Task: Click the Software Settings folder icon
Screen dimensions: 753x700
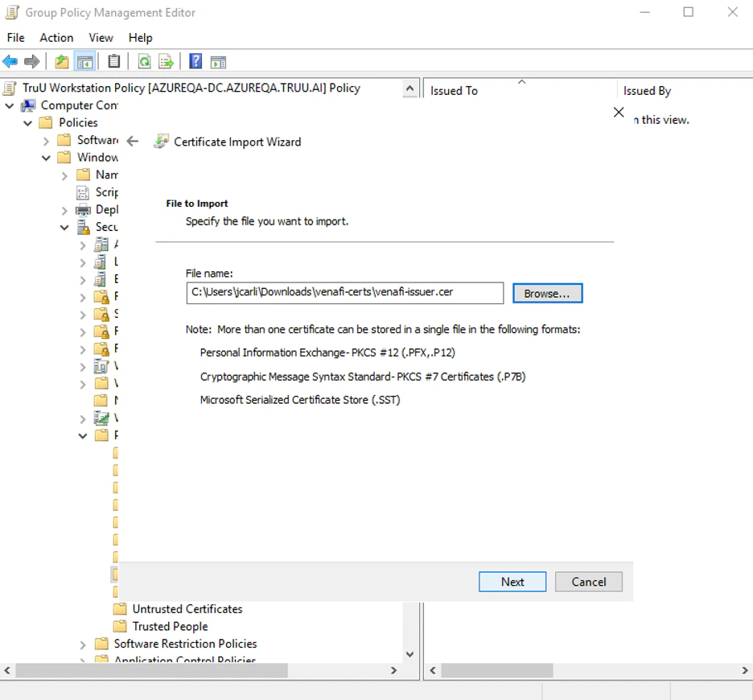Action: pos(64,140)
